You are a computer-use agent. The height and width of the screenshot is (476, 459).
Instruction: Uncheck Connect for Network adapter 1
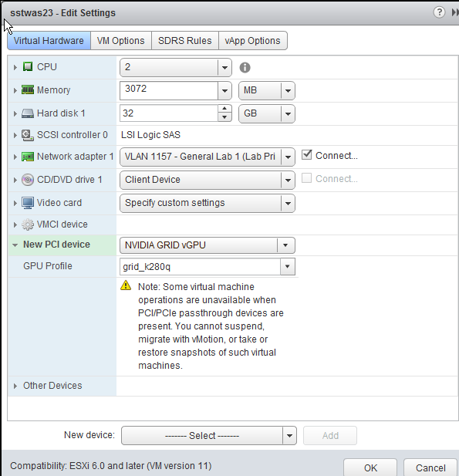pyautogui.click(x=306, y=155)
